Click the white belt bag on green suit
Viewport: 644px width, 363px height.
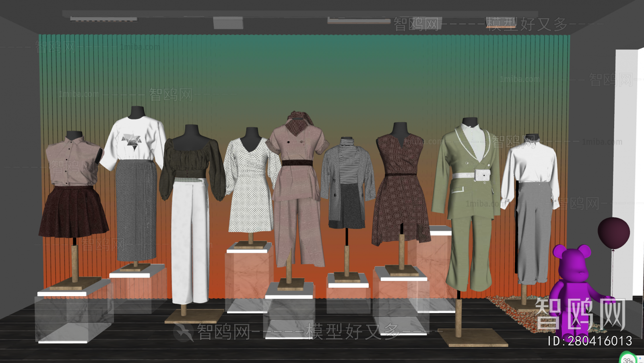coord(482,175)
